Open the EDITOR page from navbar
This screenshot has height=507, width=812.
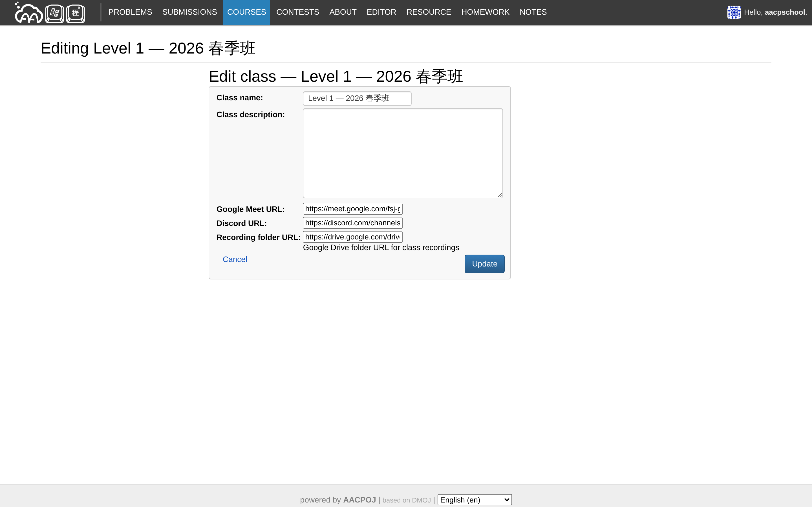click(381, 12)
